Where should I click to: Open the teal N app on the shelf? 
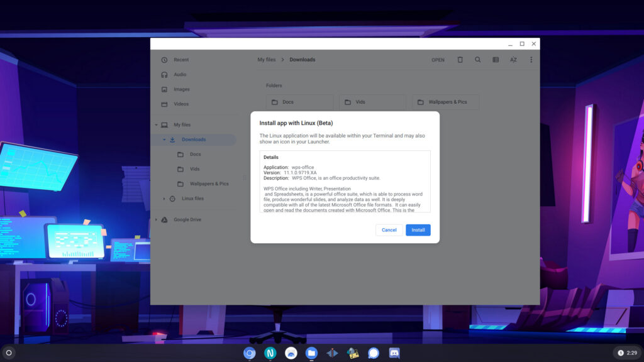(x=270, y=353)
